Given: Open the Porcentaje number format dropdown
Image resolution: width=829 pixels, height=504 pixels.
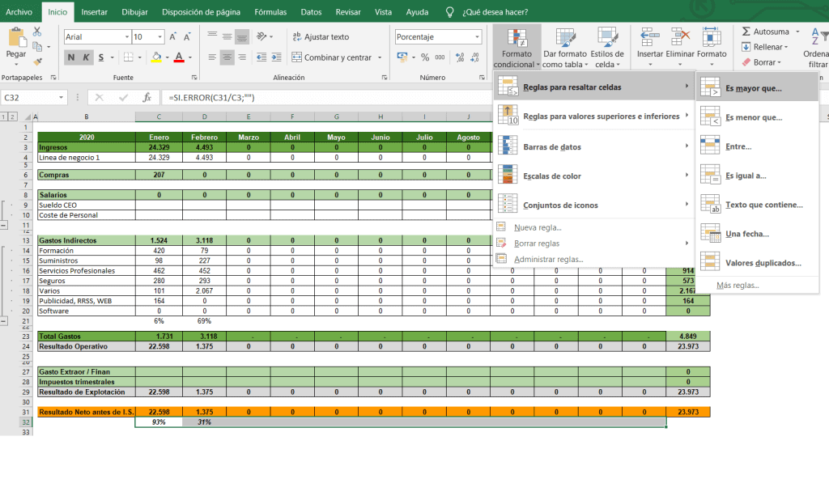Looking at the screenshot, I should pos(477,36).
